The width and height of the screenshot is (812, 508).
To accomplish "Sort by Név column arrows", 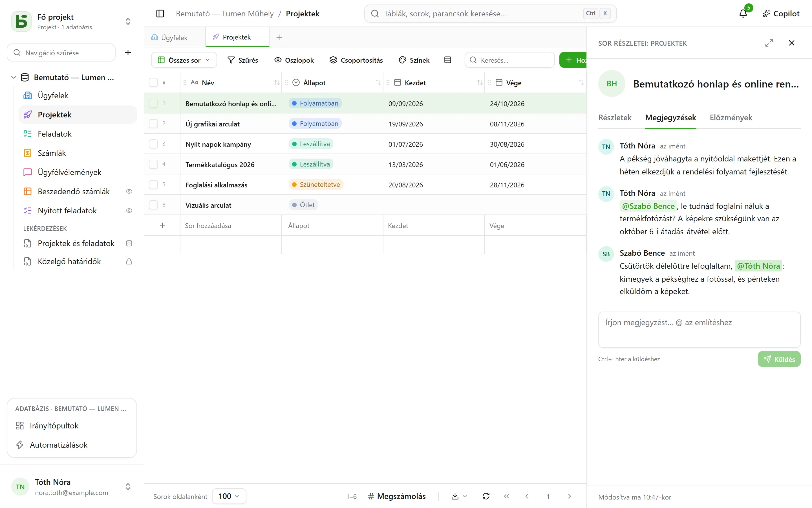I will (277, 83).
